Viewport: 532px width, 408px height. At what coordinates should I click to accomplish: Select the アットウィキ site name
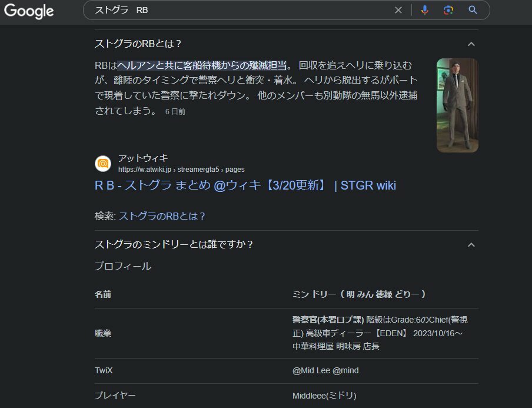[x=143, y=158]
